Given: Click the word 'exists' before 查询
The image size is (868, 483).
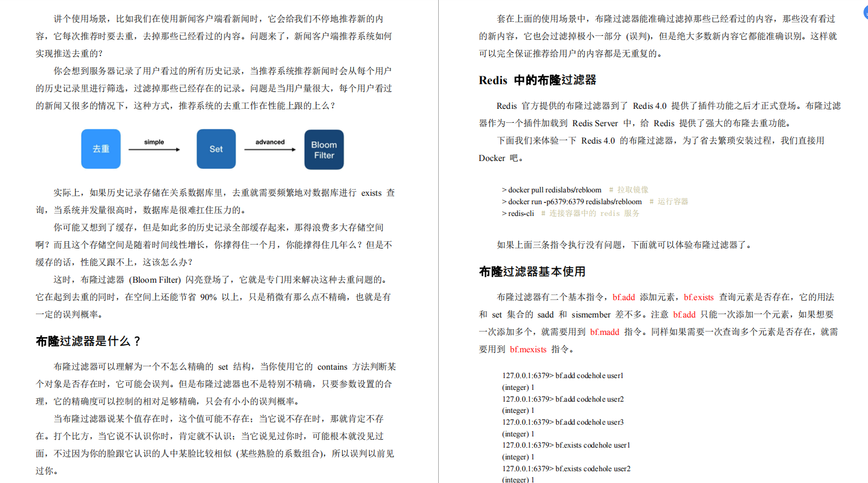Looking at the screenshot, I should click(x=371, y=193).
